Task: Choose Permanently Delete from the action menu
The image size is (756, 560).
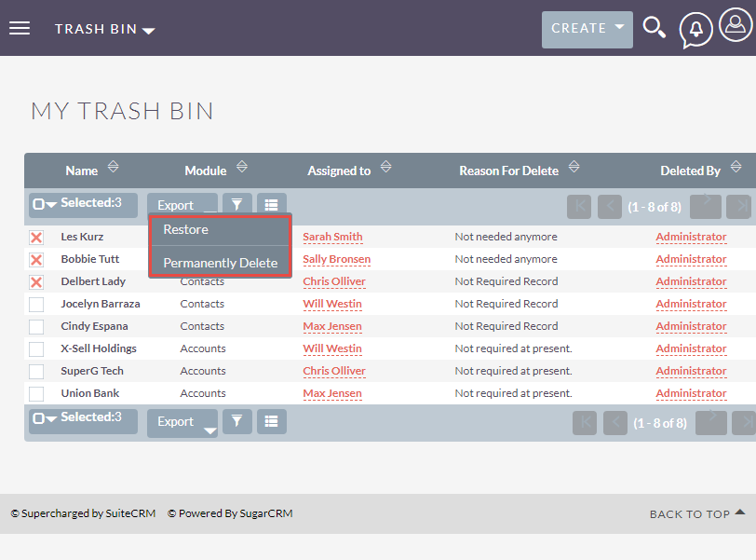Action: [x=220, y=262]
